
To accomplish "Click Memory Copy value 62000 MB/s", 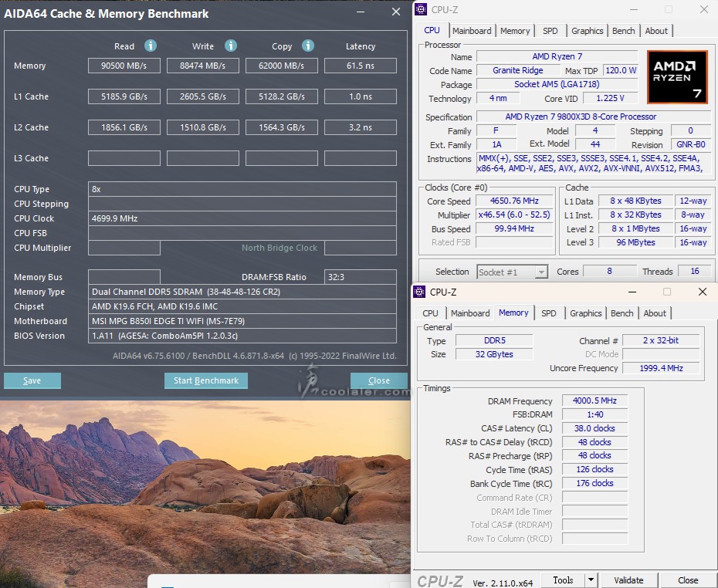I will [282, 66].
